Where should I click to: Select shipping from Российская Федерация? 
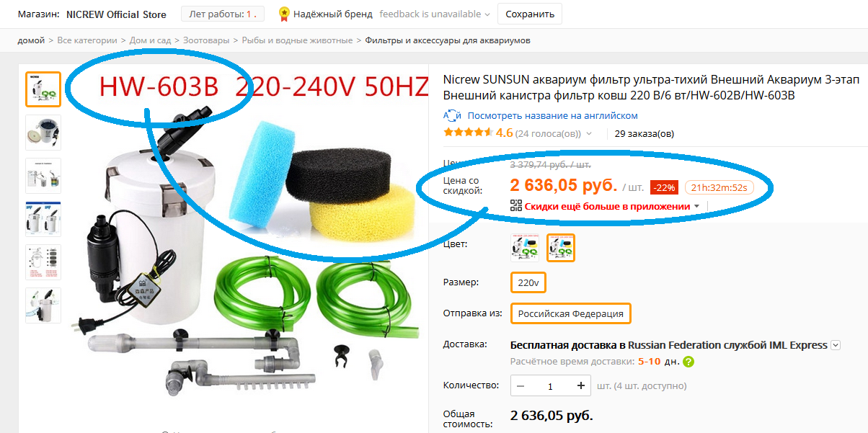pos(571,314)
